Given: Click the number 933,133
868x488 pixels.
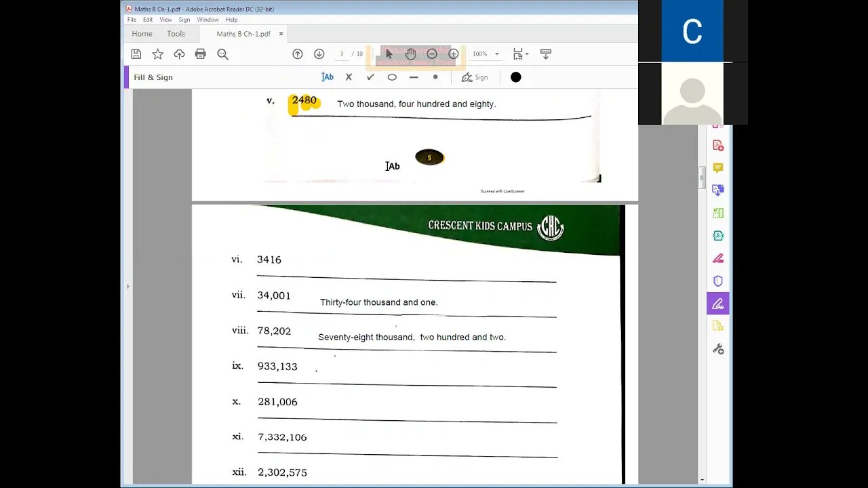Looking at the screenshot, I should click(277, 367).
